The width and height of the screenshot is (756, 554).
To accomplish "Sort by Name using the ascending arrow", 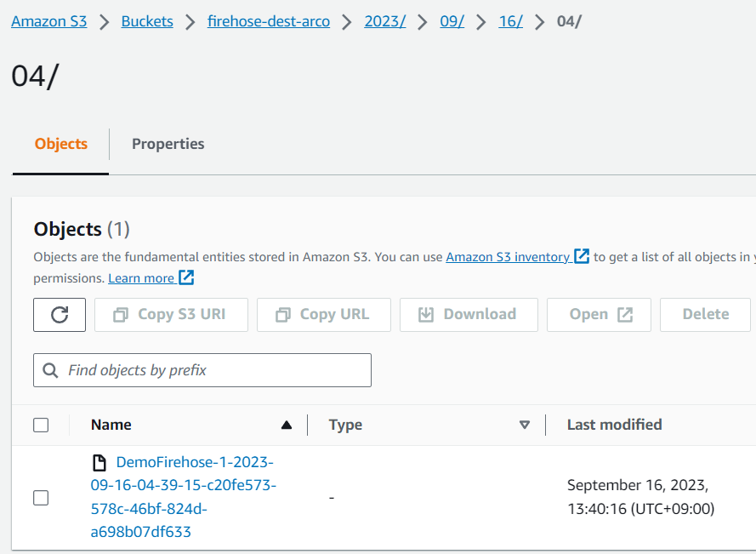I will [287, 425].
